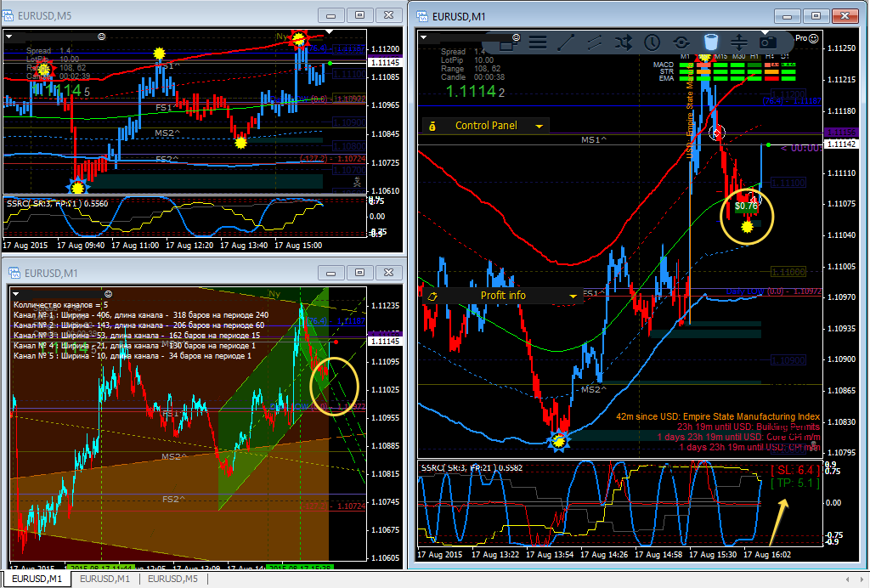Screen dimensions: 870x588
Task: Click the smiley face next to Pro
Action: tap(813, 38)
